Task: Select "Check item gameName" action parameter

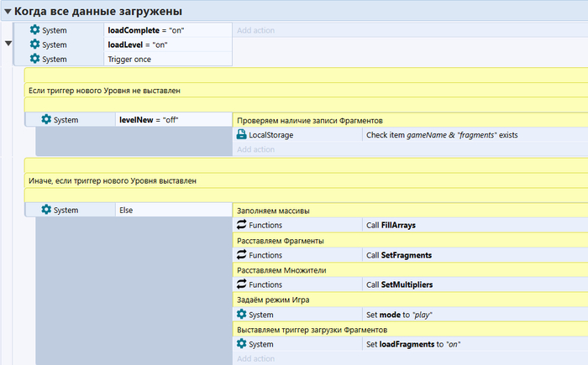Action: coord(436,135)
